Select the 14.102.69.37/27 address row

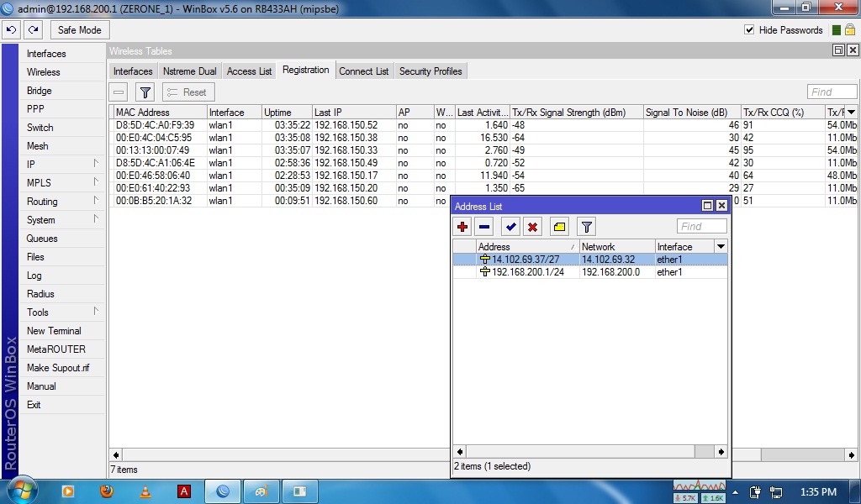590,260
